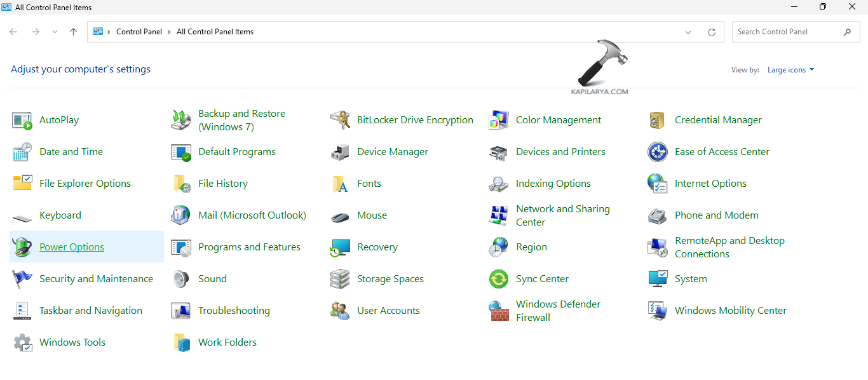Open Power Options

click(x=72, y=247)
